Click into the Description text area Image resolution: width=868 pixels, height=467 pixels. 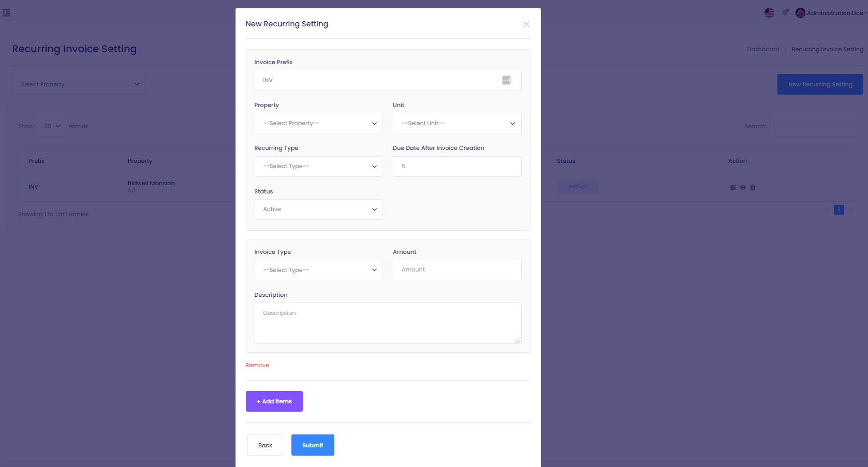387,323
